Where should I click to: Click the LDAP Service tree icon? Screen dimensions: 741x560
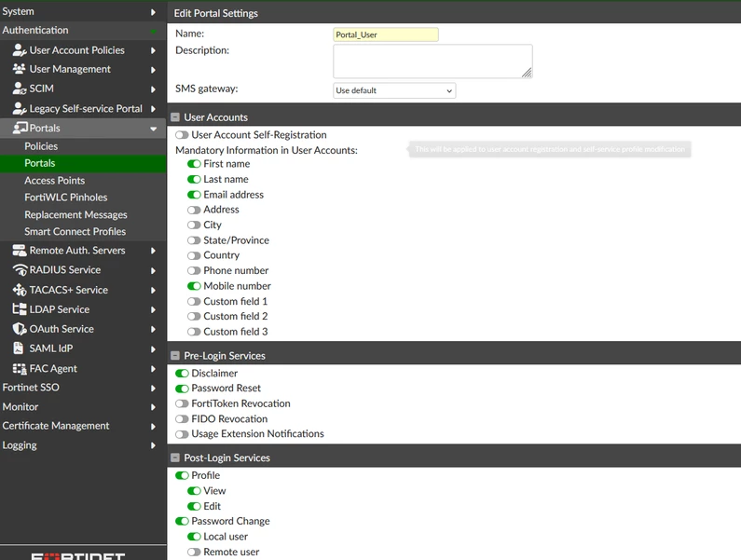(x=20, y=309)
